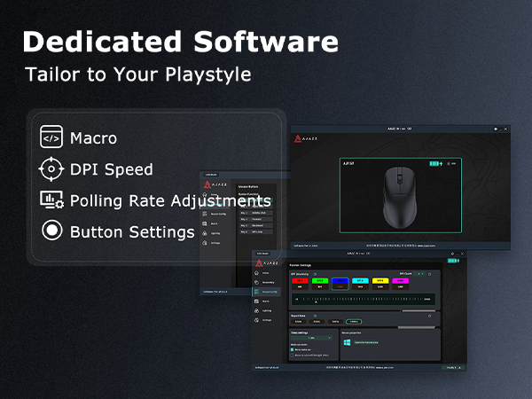Choose the first report rate option, 125Hz
The image size is (532, 399).
[x=298, y=321]
